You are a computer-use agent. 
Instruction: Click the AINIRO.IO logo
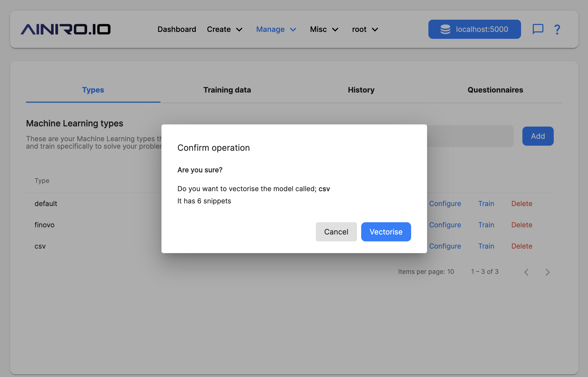pos(66,29)
